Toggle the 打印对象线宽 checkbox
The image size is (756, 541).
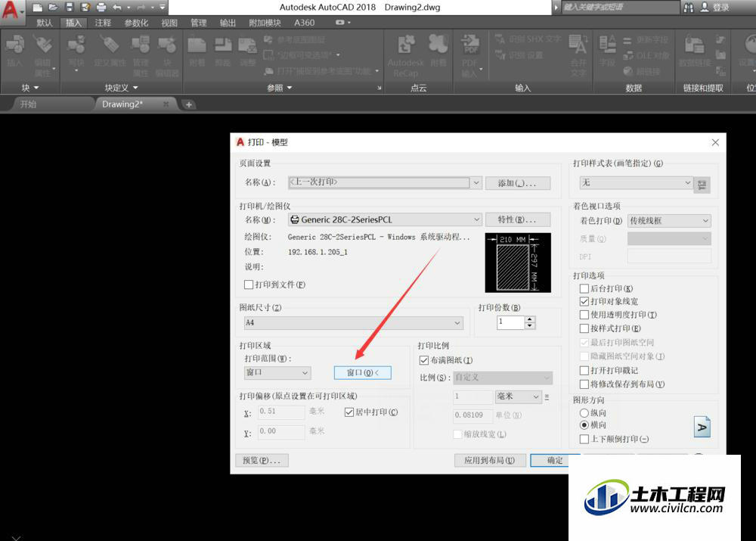click(x=584, y=302)
